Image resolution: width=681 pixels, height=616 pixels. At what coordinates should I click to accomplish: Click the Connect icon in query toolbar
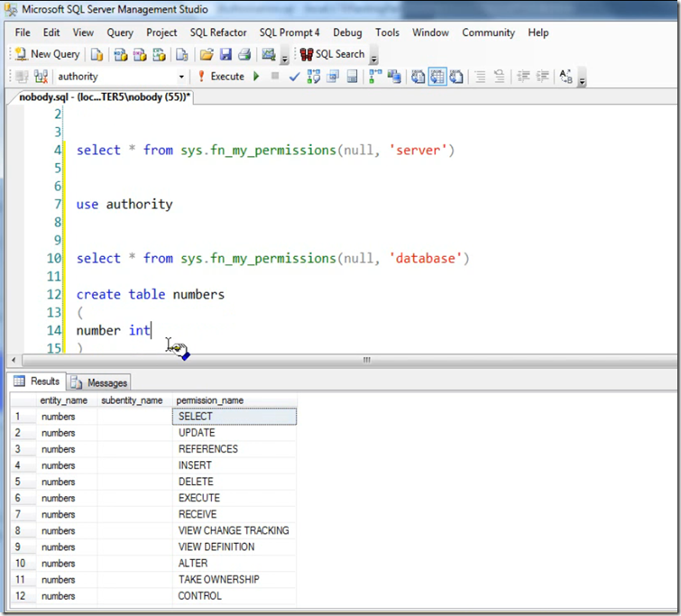click(x=22, y=77)
